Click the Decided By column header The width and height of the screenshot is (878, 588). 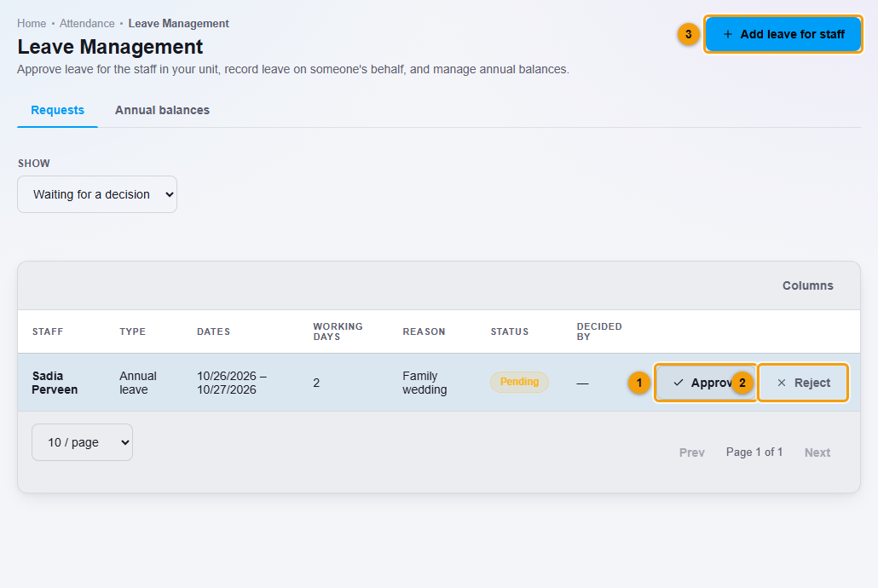(x=599, y=331)
